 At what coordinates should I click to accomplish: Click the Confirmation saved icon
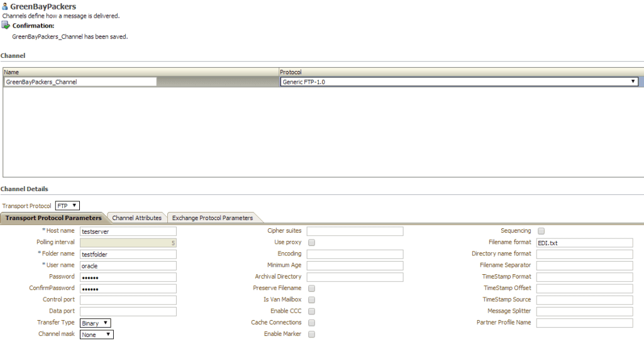6,25
